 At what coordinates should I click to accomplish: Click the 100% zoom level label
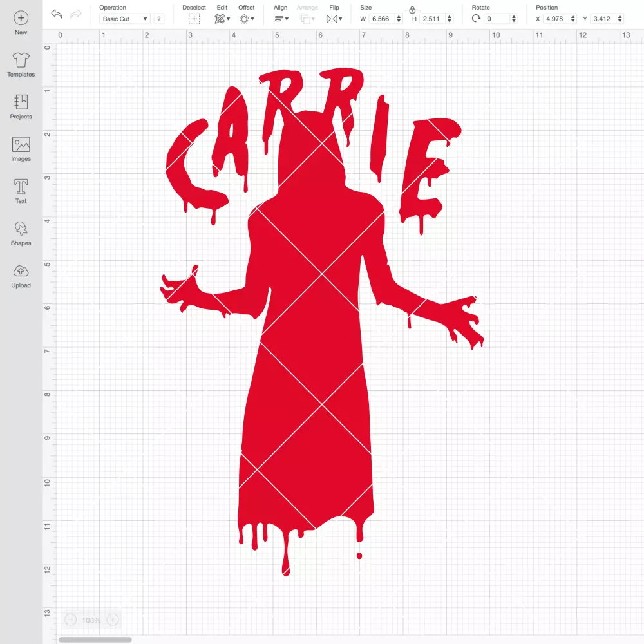(x=91, y=620)
